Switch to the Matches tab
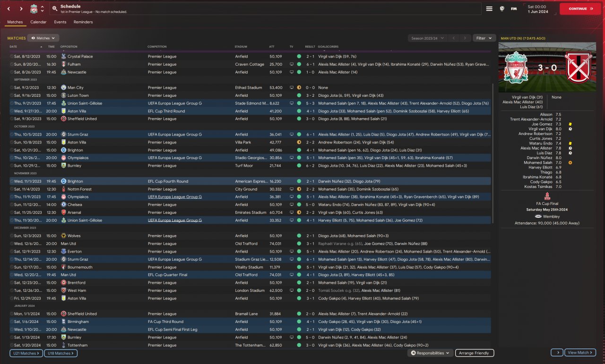Viewport: 605px width, 364px height. tap(15, 22)
